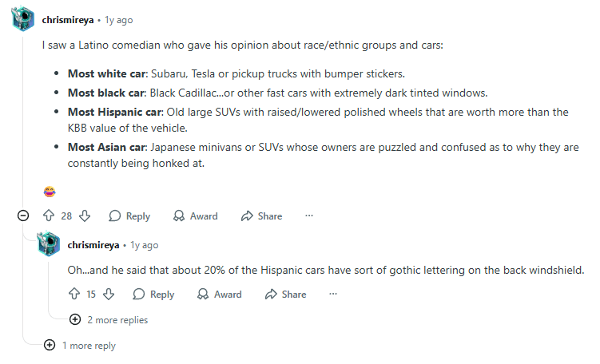The width and height of the screenshot is (600, 364).
Task: Award the gothic lettering reply
Action: coord(219,295)
